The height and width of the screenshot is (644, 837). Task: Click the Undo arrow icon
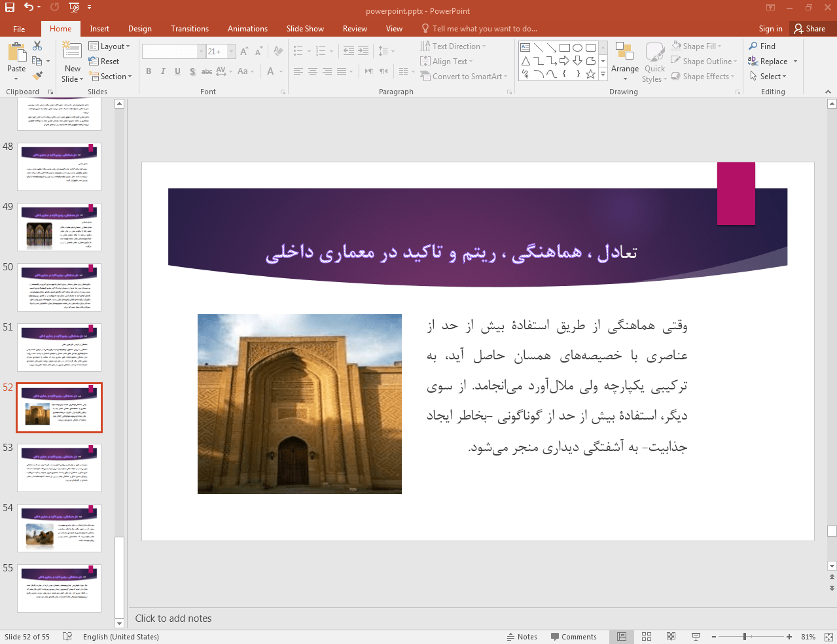click(28, 7)
